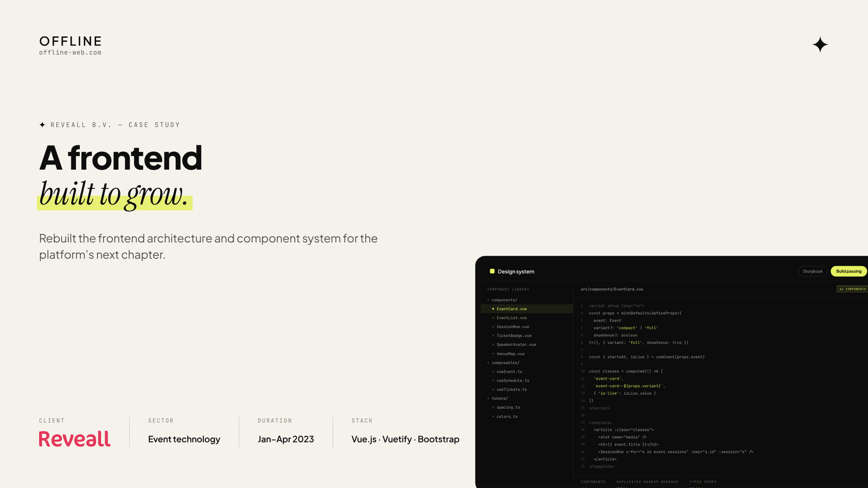Click the STACK label
The width and height of the screenshot is (868, 488).
(362, 421)
